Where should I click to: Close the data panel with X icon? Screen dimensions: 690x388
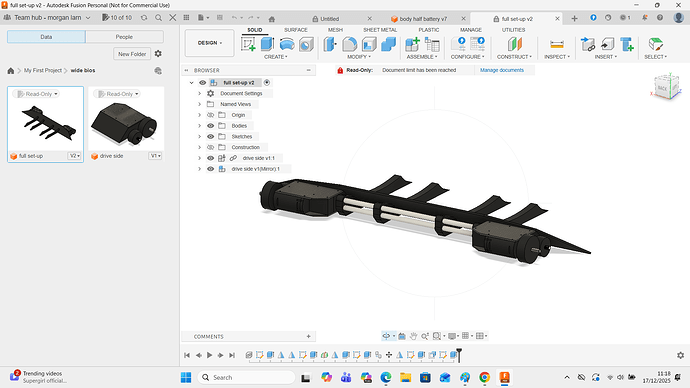pyautogui.click(x=173, y=18)
